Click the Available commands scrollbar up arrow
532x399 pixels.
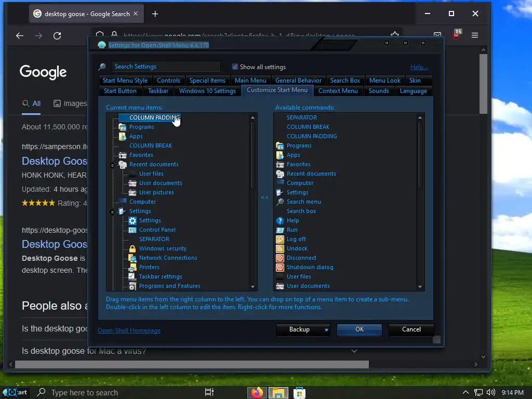point(420,118)
